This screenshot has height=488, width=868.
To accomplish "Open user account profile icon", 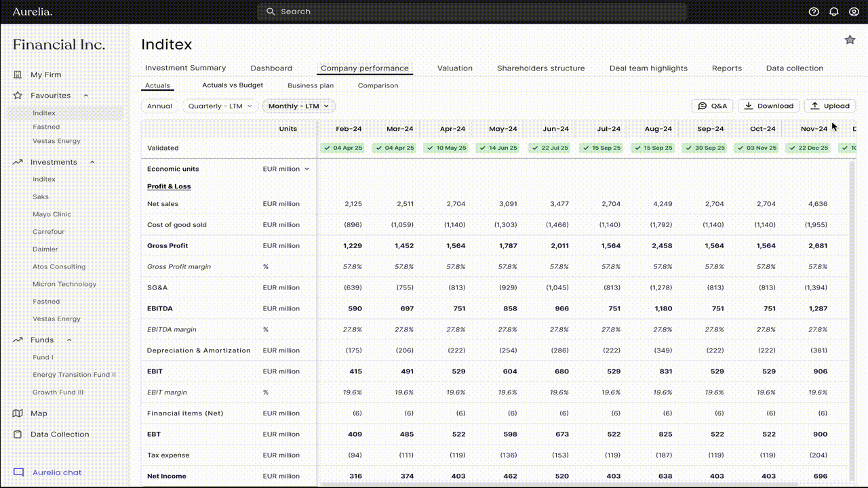I will click(854, 12).
